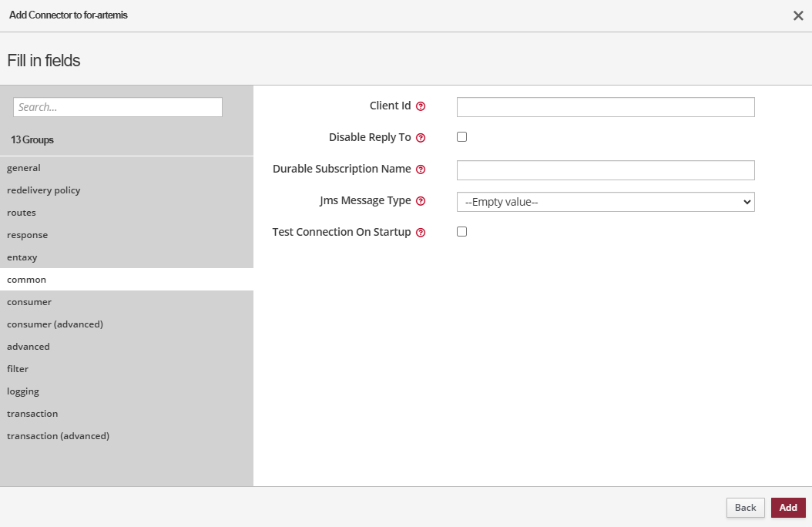Close the Add Connector dialog
The image size is (812, 527).
(x=798, y=15)
